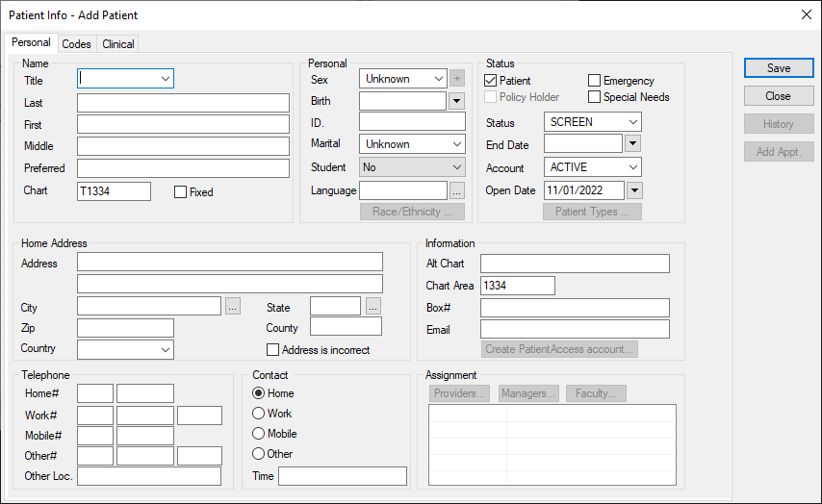Open the Open Date calendar picker
822x504 pixels.
tap(632, 190)
